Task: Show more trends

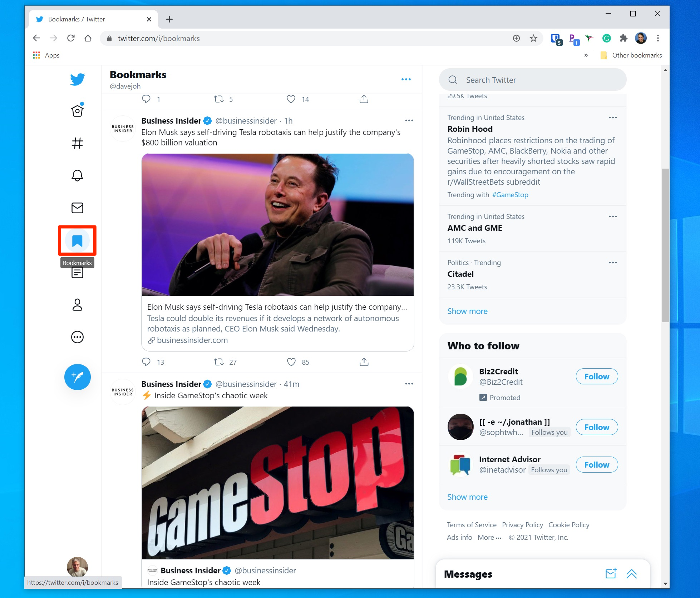Action: click(x=467, y=311)
